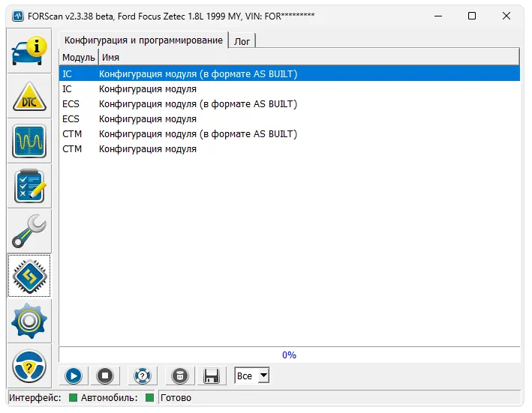Close the FORScan window

click(x=506, y=16)
